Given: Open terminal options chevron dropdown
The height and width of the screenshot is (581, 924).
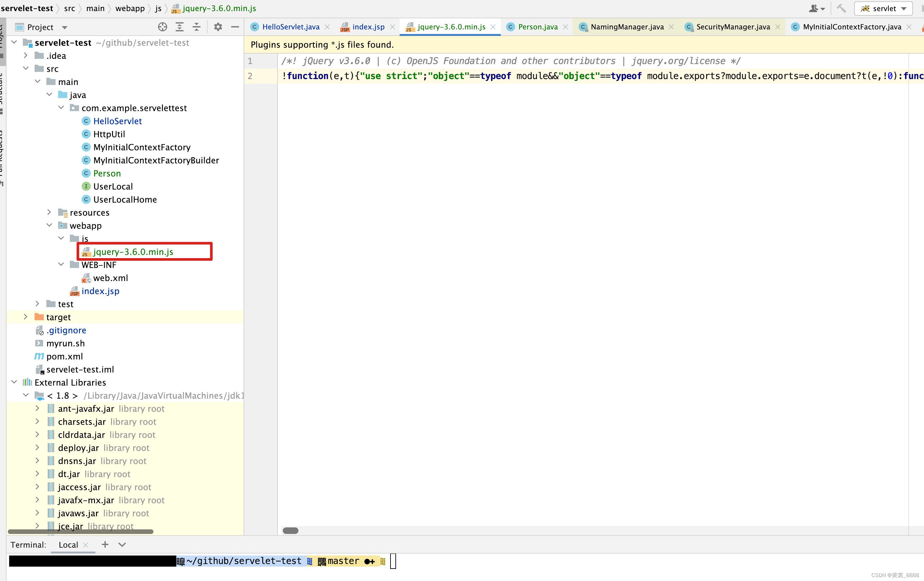Looking at the screenshot, I should [122, 544].
